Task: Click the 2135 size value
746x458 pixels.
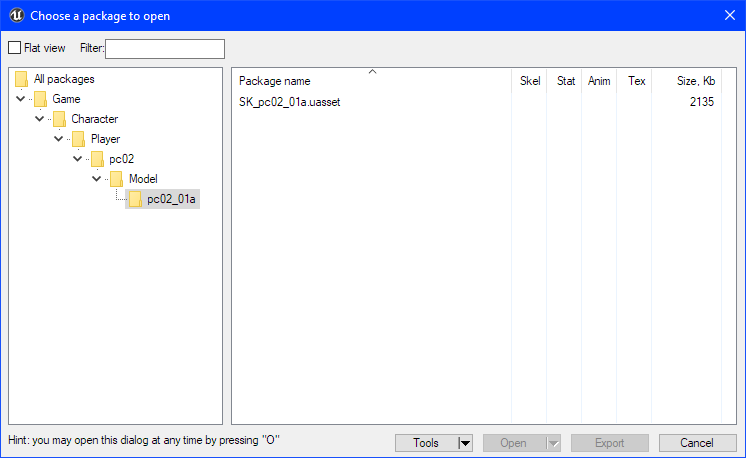Action: tap(702, 102)
